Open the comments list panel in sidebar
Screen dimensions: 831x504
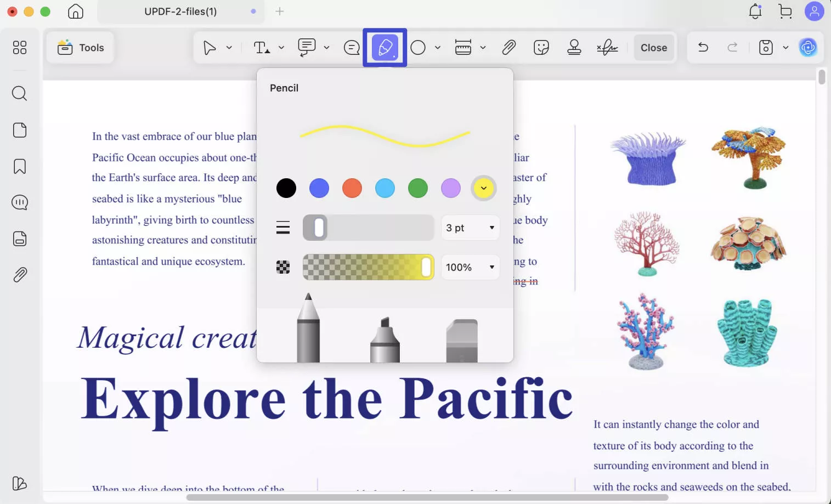point(20,202)
